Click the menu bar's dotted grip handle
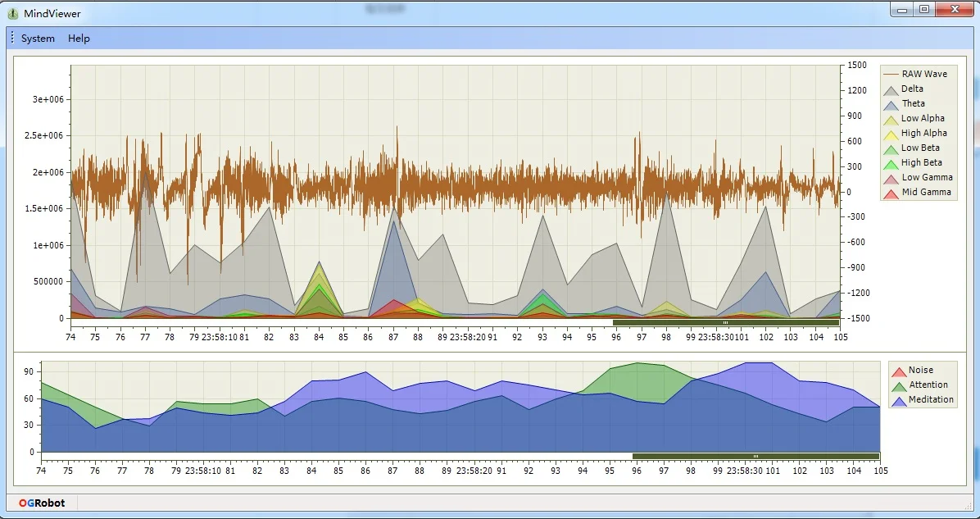The image size is (980, 519). [x=12, y=39]
